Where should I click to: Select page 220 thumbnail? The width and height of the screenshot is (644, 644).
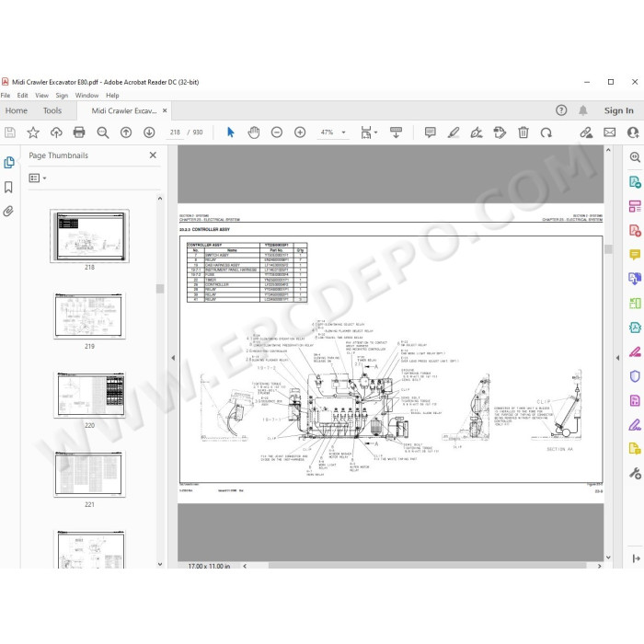point(89,395)
